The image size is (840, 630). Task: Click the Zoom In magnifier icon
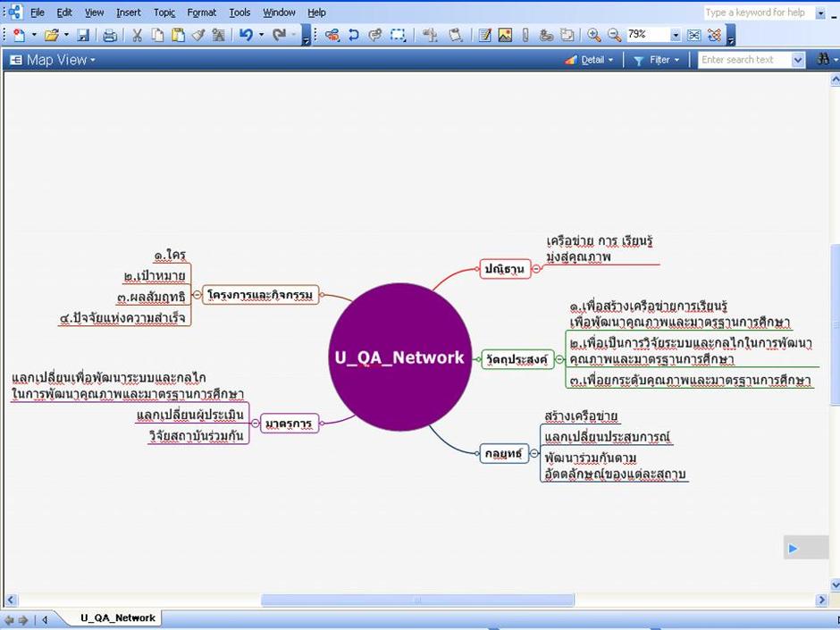(x=593, y=36)
